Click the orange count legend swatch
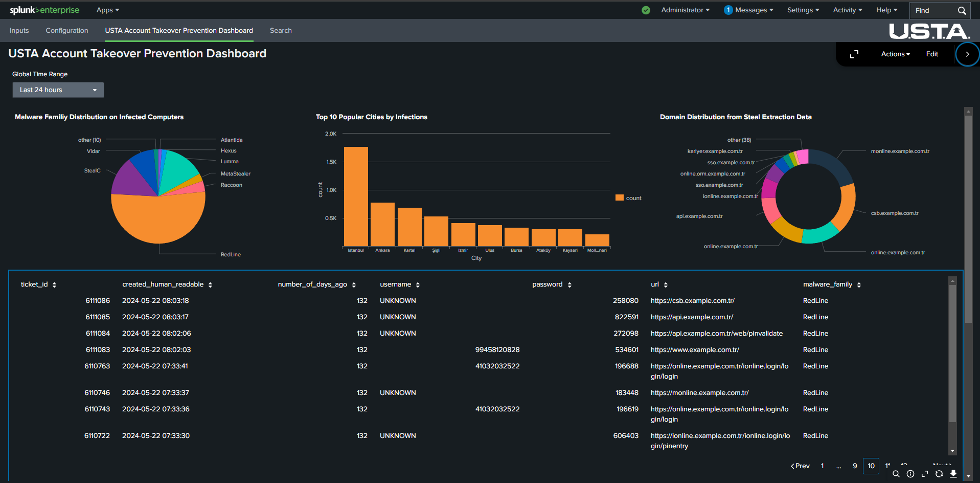The height and width of the screenshot is (483, 980). (x=620, y=197)
